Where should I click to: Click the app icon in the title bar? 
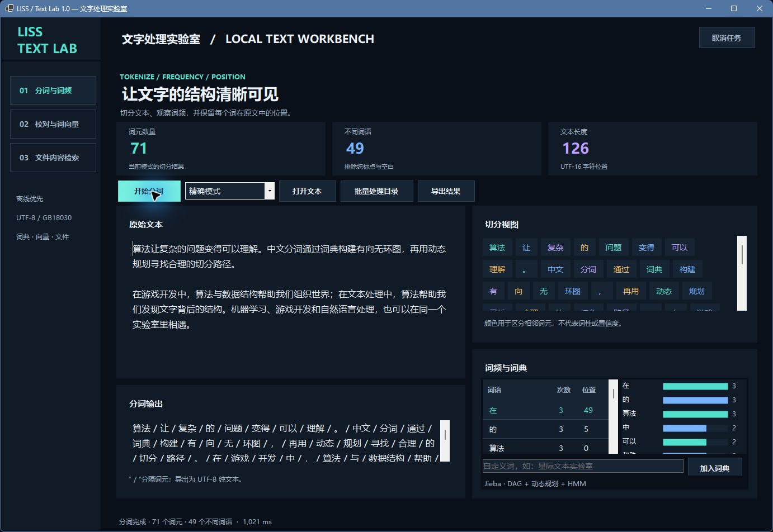(9, 8)
